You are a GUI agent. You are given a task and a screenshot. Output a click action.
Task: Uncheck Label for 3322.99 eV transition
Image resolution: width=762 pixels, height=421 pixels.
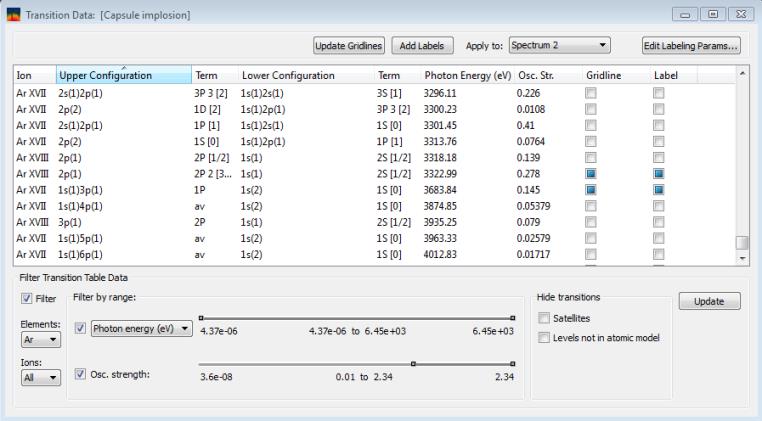pos(659,173)
